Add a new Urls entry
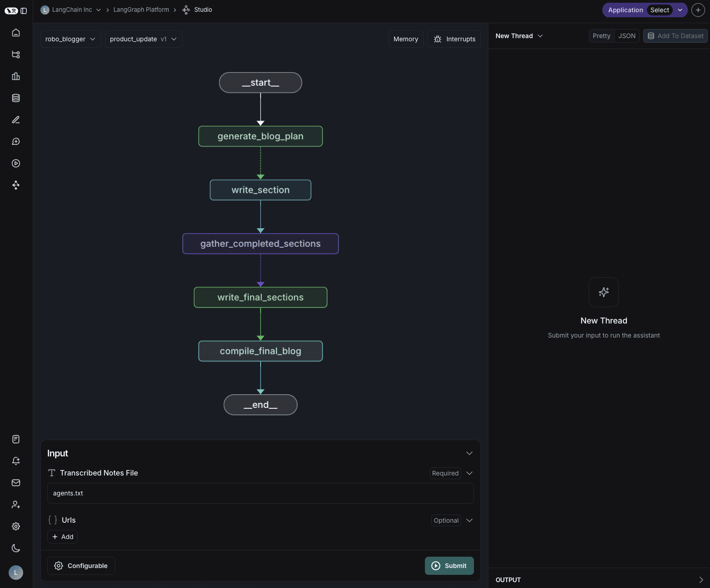 63,537
